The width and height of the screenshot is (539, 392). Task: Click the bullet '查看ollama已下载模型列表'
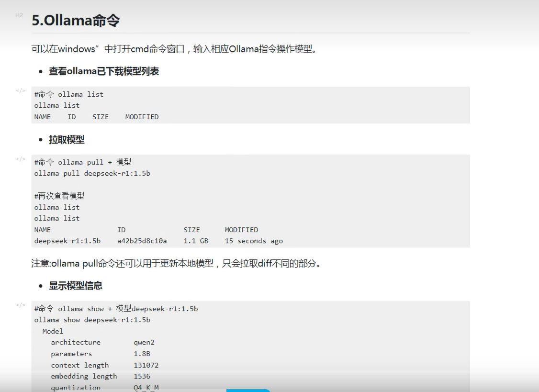pos(104,71)
